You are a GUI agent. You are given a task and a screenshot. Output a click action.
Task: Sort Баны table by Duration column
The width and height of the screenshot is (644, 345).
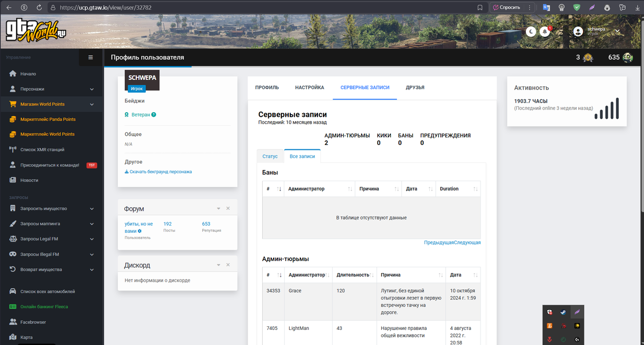[458, 189]
